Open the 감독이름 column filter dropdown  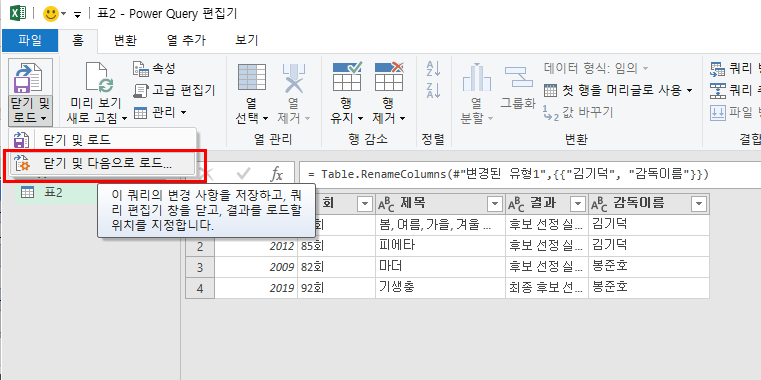click(x=699, y=205)
